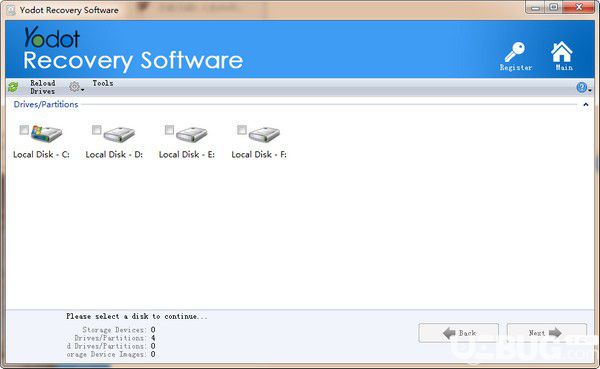Screen dimensions: 600x369
Task: Click the Register key icon
Action: pos(514,52)
